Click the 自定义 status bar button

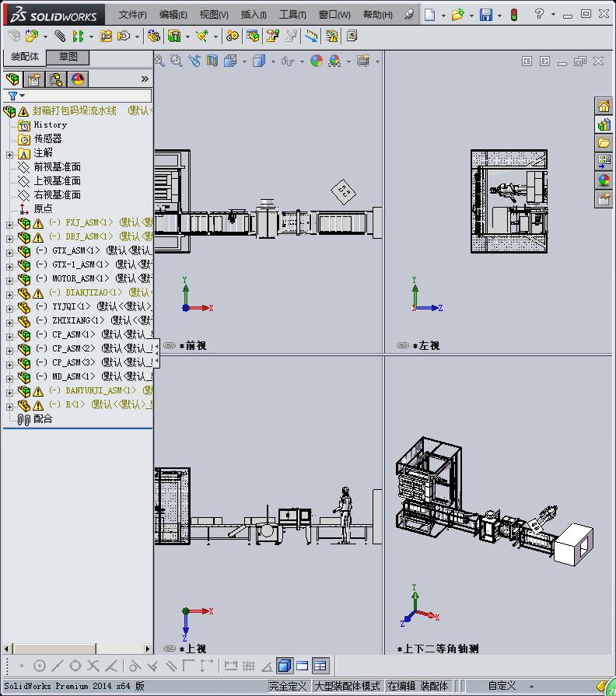[x=502, y=686]
